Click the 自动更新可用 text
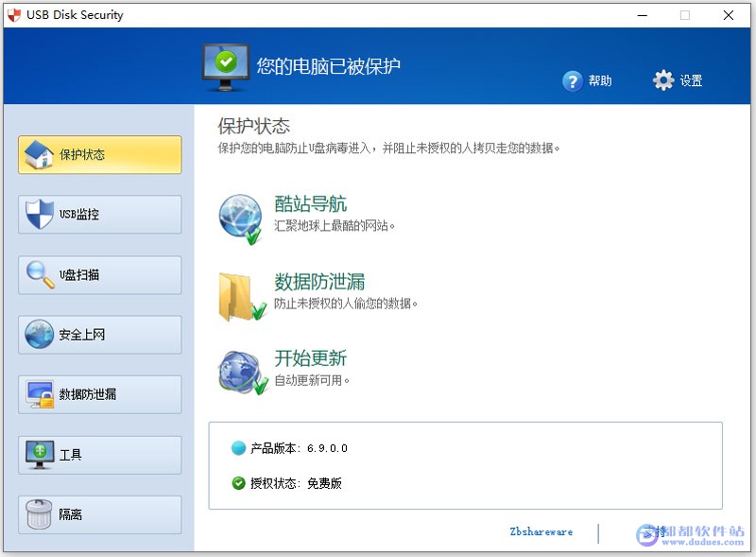The height and width of the screenshot is (557, 756). point(312,380)
